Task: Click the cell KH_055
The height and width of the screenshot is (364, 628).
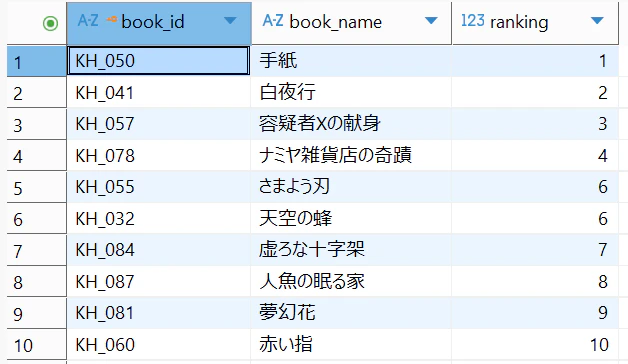Action: point(159,187)
